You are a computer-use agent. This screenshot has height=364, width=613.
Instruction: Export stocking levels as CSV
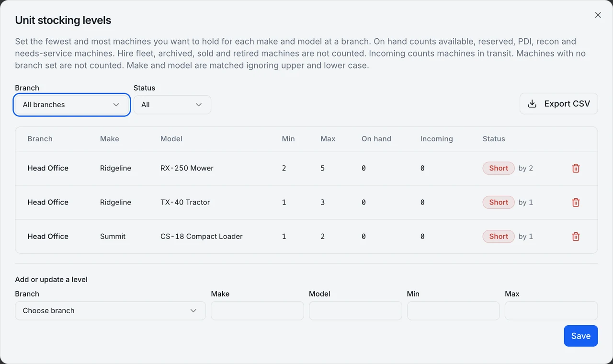[558, 103]
